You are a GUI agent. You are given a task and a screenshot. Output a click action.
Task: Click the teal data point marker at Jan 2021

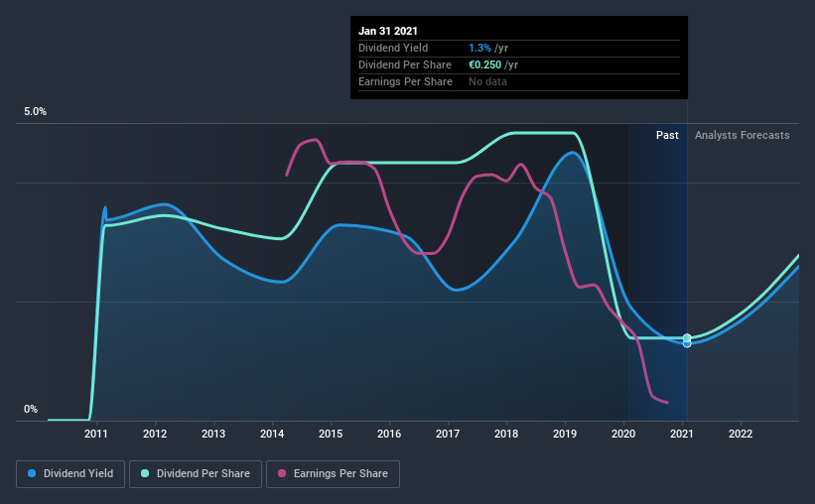[687, 337]
